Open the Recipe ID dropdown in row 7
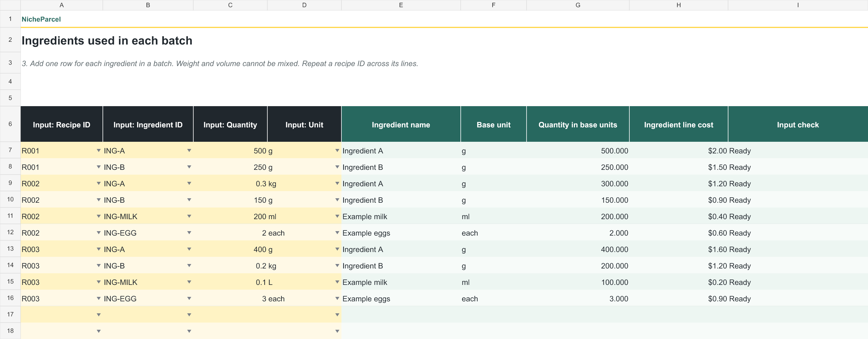 point(98,151)
